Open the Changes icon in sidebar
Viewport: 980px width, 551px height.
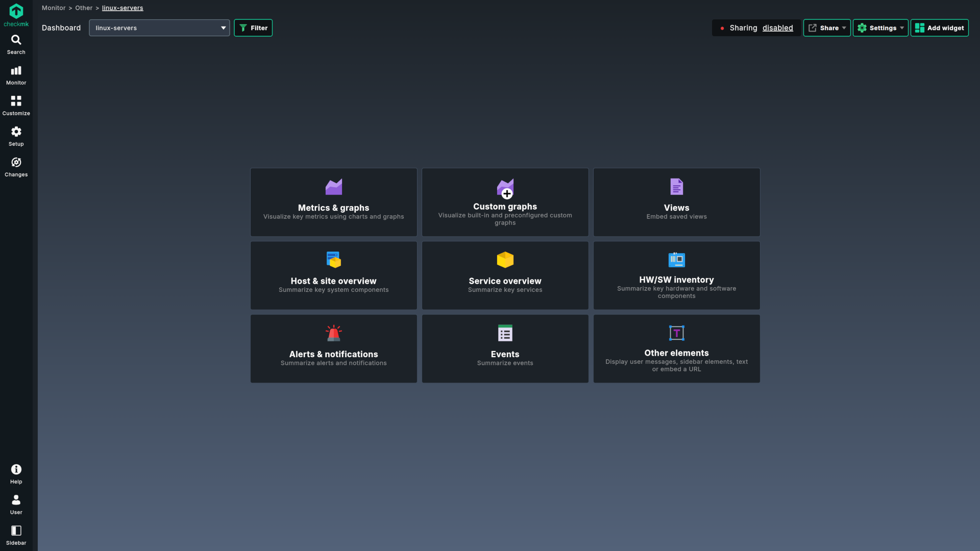point(16,162)
